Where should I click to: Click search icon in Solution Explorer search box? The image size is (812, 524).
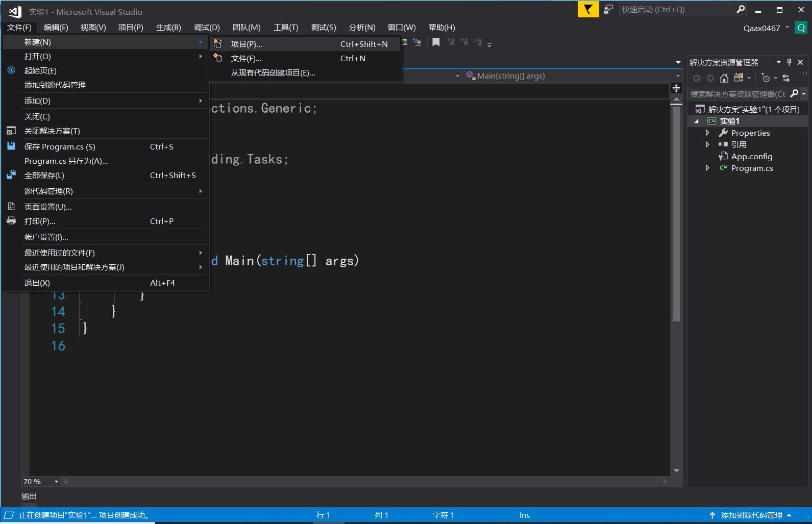coord(794,93)
